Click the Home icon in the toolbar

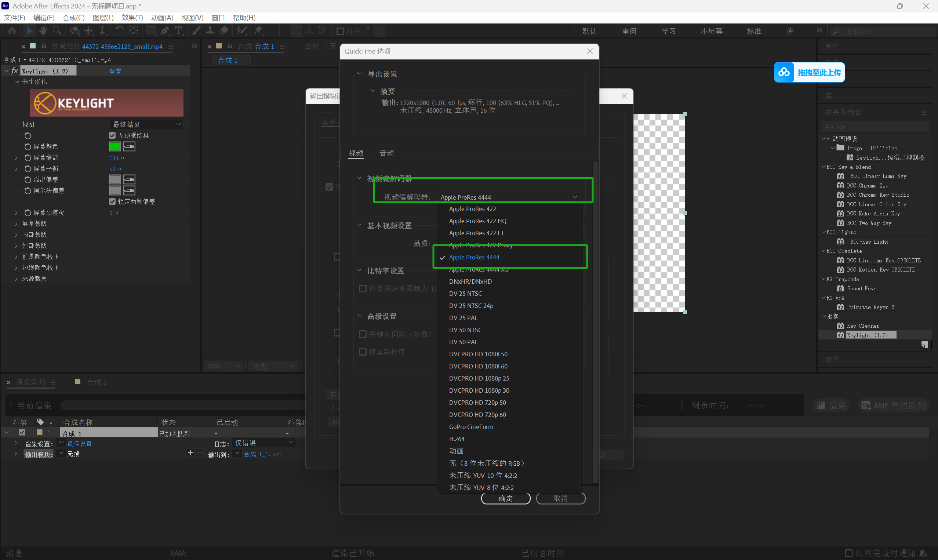click(12, 31)
